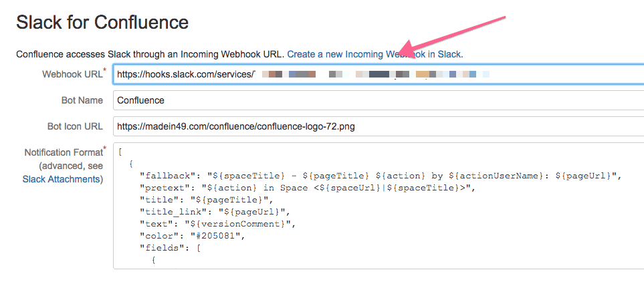
Task: Click the "text": "${versionComment}" line
Action: (x=218, y=224)
